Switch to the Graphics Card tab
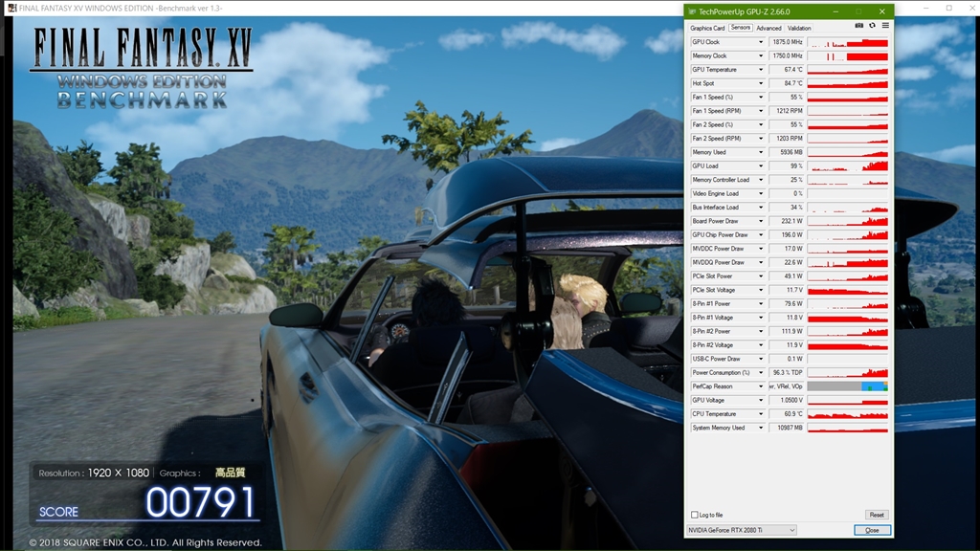 coord(707,28)
